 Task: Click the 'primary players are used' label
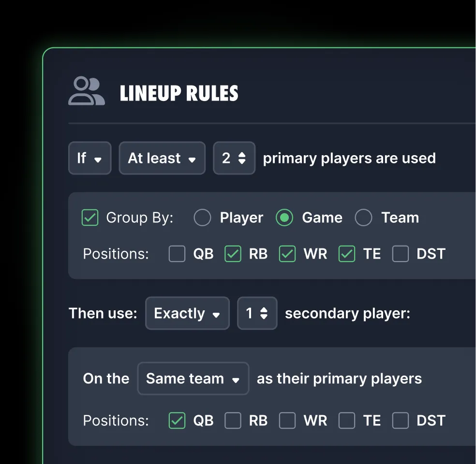(349, 158)
